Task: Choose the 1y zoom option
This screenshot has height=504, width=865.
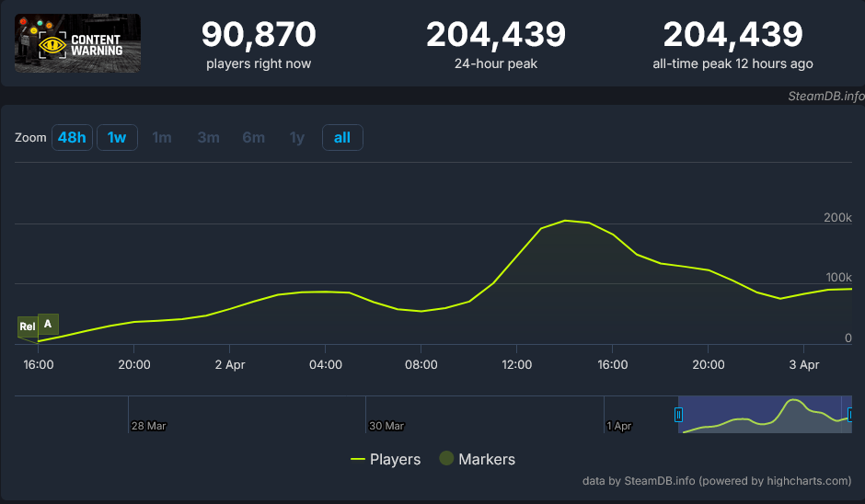Action: coord(297,137)
